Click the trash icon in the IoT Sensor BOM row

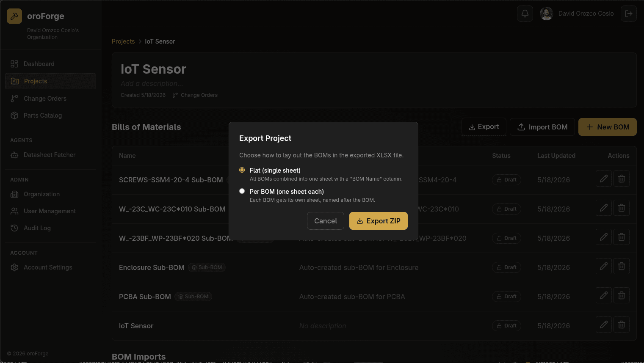[622, 324]
